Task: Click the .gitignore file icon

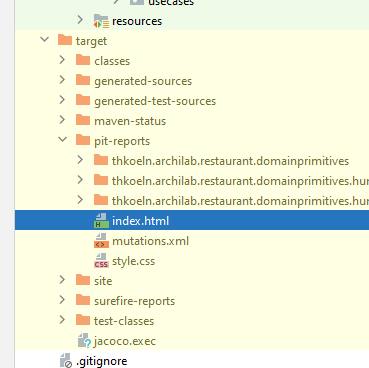Action: (66, 361)
